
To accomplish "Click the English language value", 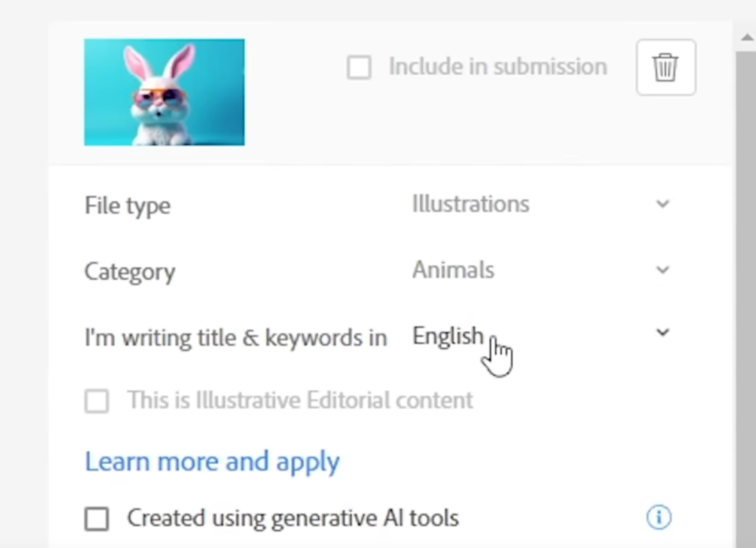I will pyautogui.click(x=447, y=336).
